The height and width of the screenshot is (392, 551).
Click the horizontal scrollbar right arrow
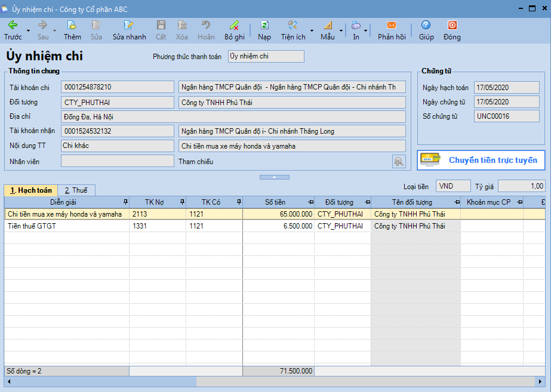[x=540, y=381]
